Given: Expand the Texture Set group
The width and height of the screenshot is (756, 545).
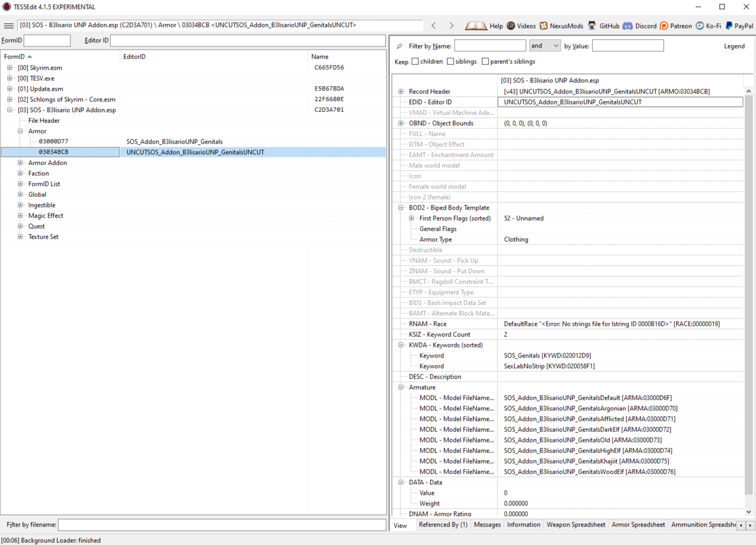Looking at the screenshot, I should coord(20,237).
